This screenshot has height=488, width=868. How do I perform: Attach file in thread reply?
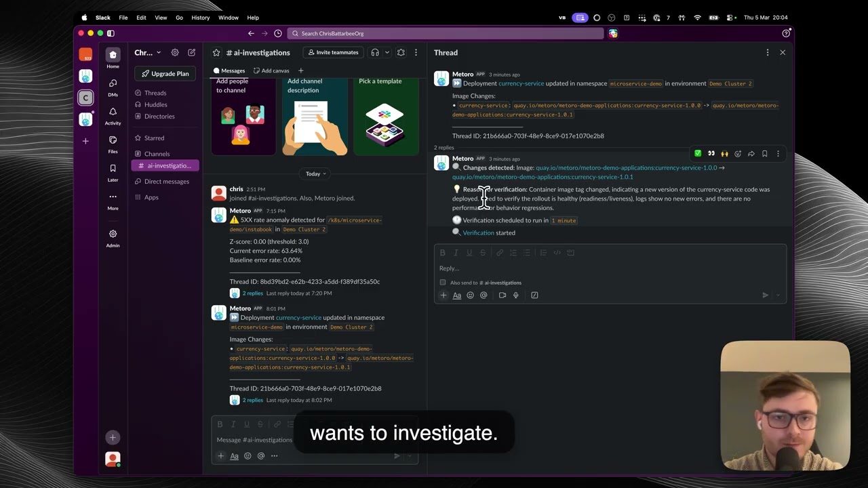pyautogui.click(x=443, y=295)
